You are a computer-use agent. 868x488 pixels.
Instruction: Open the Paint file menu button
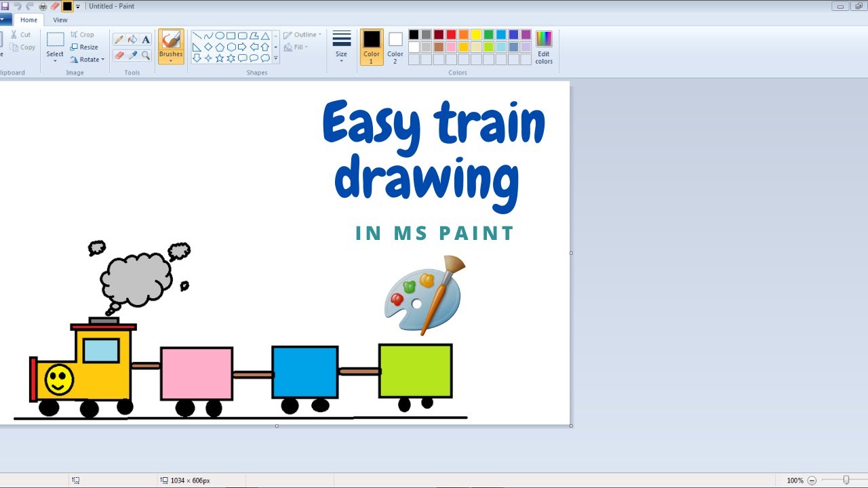[5, 20]
